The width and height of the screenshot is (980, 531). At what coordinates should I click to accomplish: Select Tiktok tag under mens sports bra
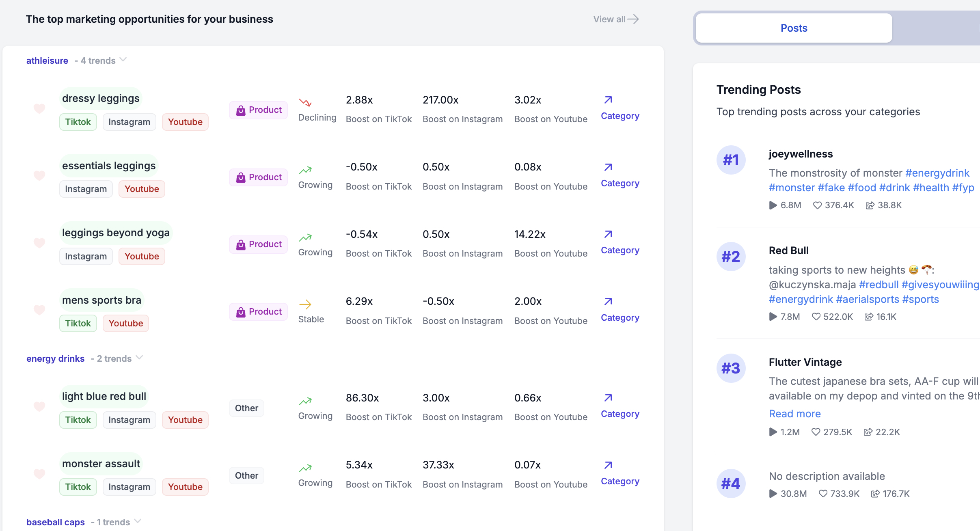point(78,324)
